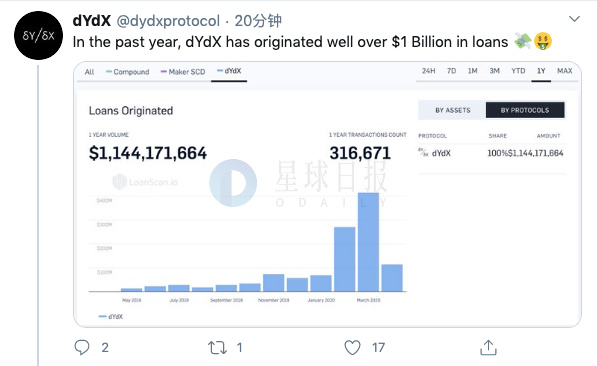597x366 pixels.
Task: Switch to the All protocols tab
Action: [89, 72]
